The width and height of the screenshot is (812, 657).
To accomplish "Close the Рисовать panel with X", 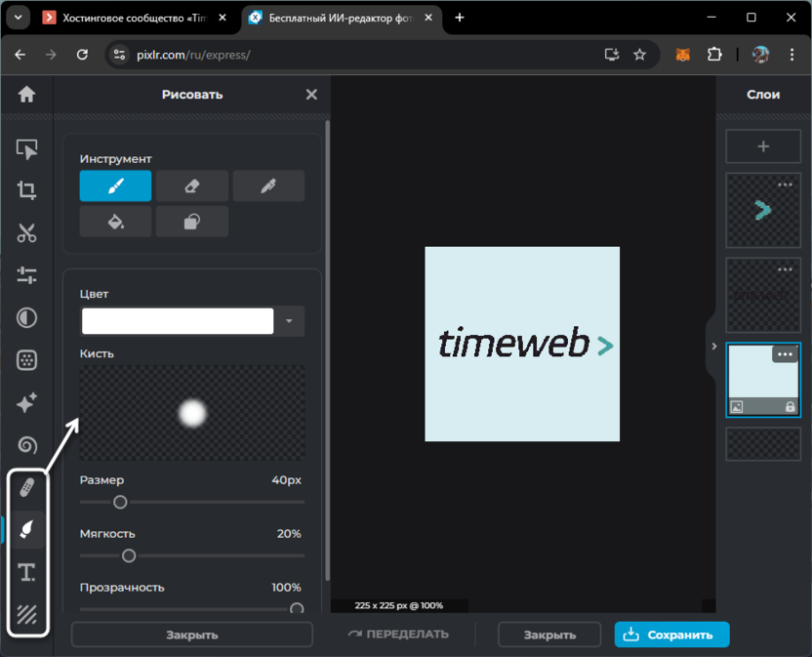I will coord(311,95).
